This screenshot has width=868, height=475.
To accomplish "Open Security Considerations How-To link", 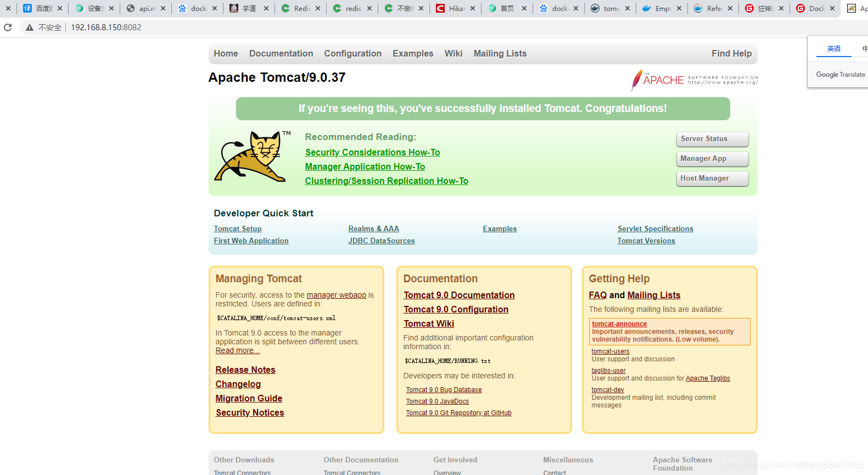I will point(372,152).
